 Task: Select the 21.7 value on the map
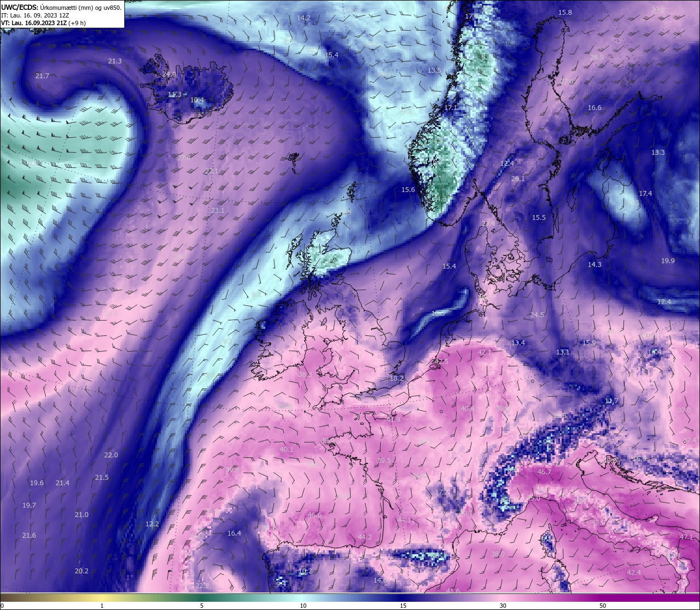click(x=42, y=75)
